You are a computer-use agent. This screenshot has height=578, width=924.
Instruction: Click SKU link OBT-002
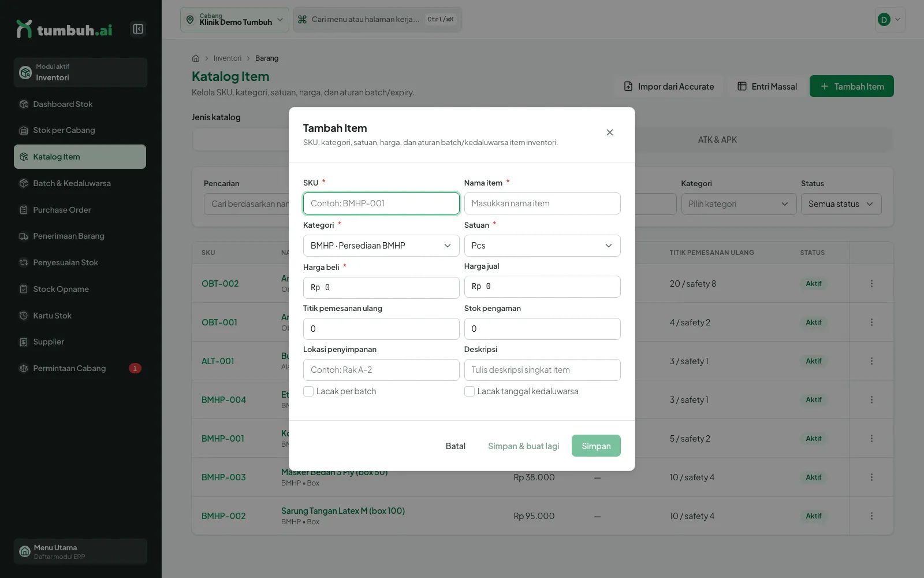point(220,284)
